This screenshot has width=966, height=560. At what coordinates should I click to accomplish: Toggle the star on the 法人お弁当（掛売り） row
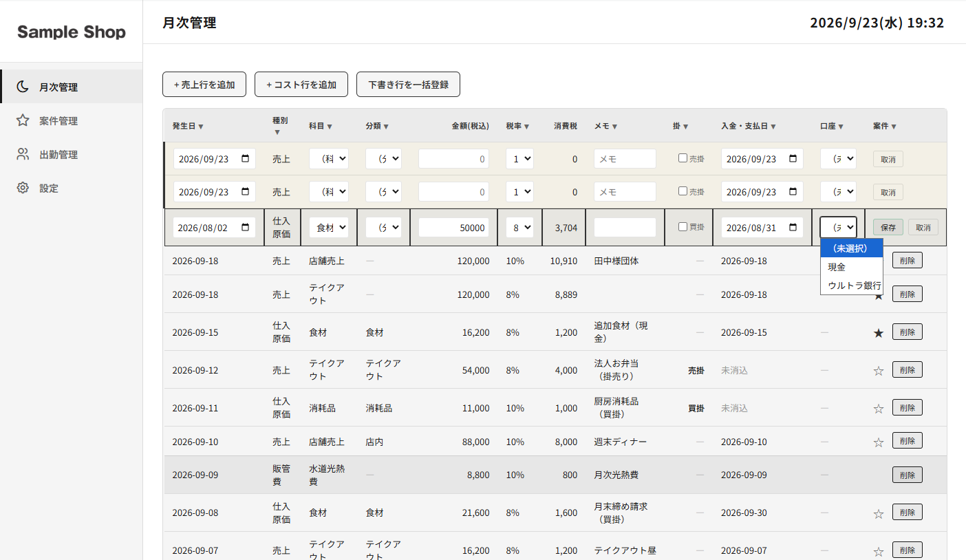click(x=879, y=371)
